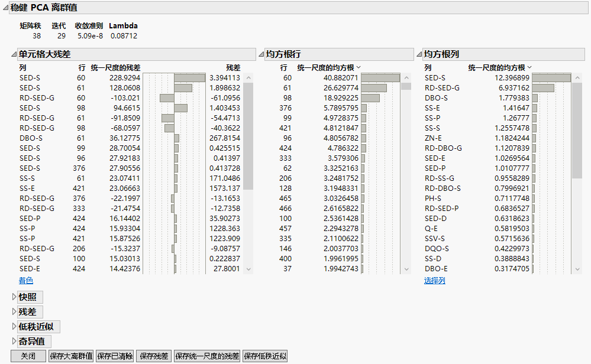Click the value 12.396899 in 均方根列

click(512, 78)
